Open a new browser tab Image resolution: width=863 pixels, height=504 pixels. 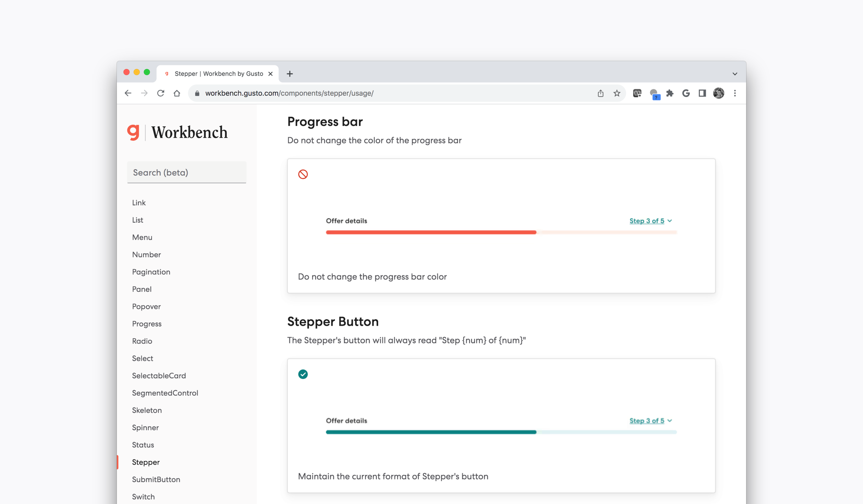click(x=290, y=74)
